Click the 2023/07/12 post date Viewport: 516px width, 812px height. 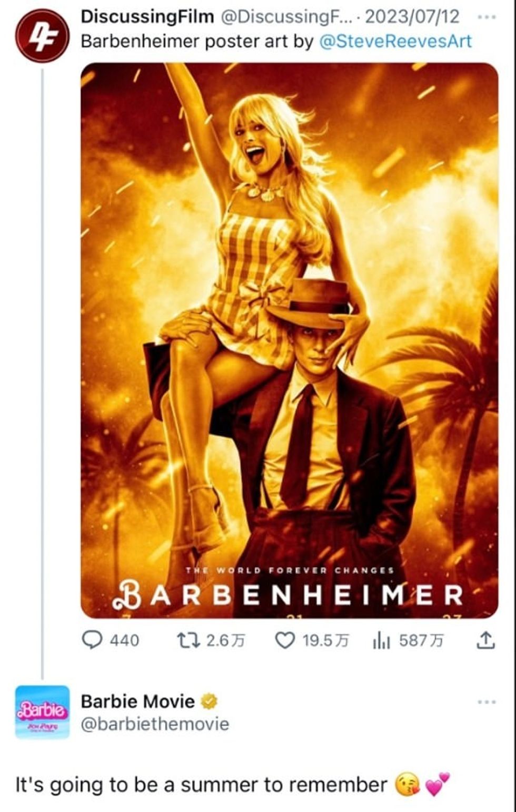[412, 17]
